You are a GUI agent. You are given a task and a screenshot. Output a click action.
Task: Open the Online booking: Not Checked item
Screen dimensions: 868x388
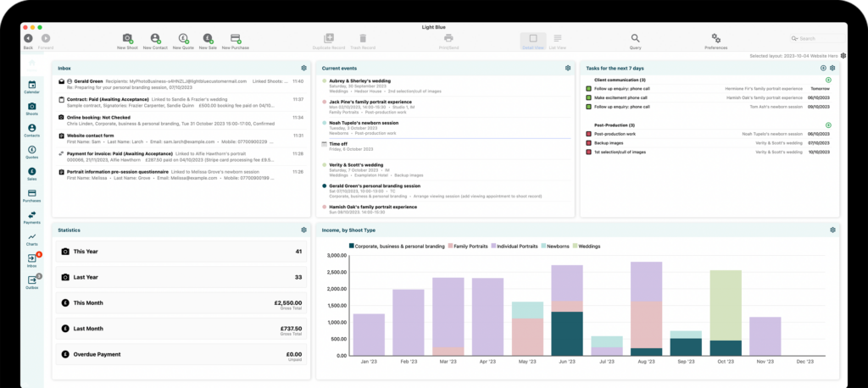[x=181, y=120]
